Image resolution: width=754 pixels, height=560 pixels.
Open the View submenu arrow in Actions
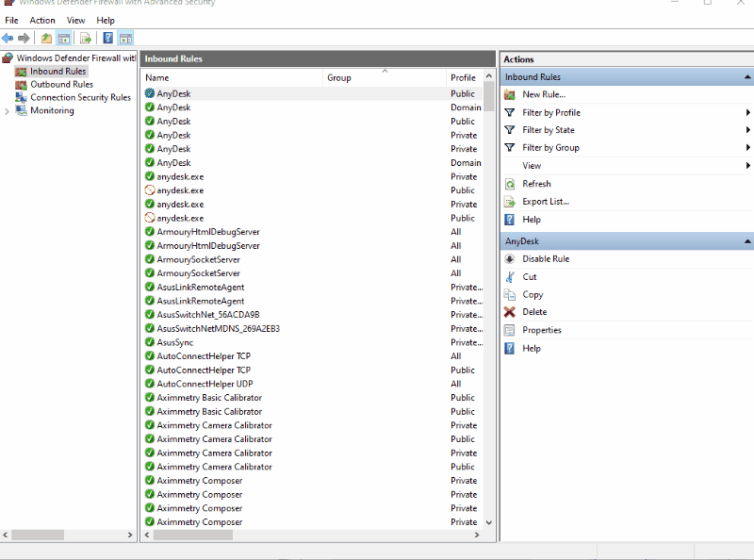(x=747, y=166)
